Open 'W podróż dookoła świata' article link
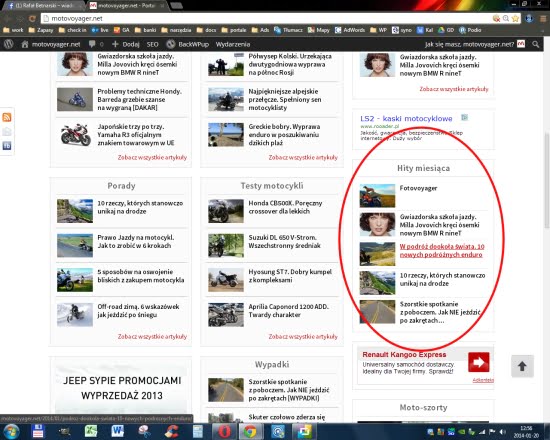Image resolution: width=550 pixels, height=440 pixels. point(442,251)
